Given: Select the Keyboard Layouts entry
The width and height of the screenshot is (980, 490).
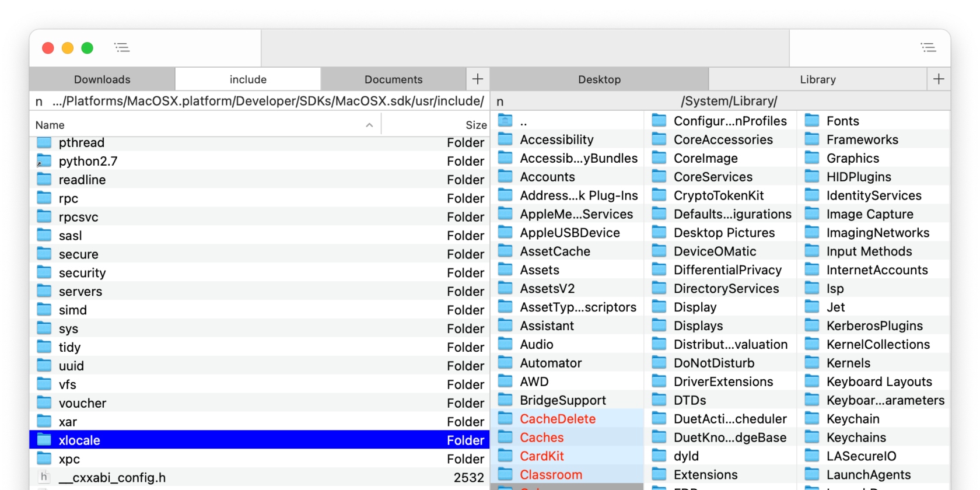Looking at the screenshot, I should (874, 381).
